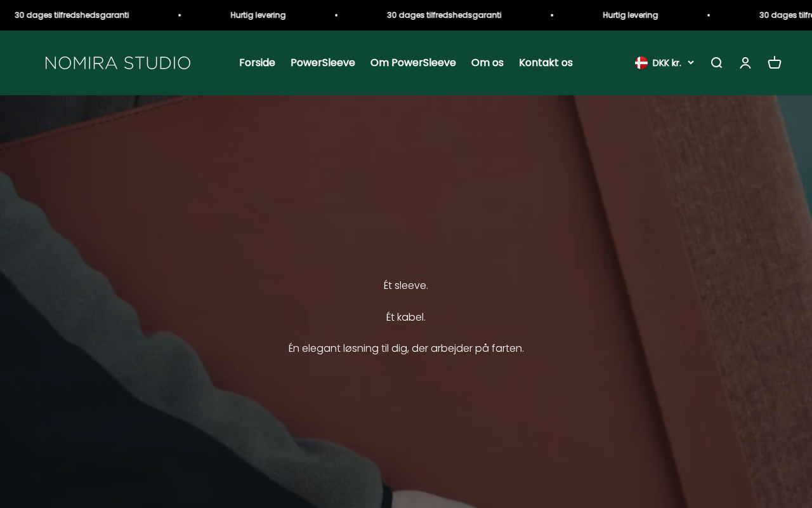
Task: Click the 'Én elegant løsning' tagline
Action: tap(406, 349)
